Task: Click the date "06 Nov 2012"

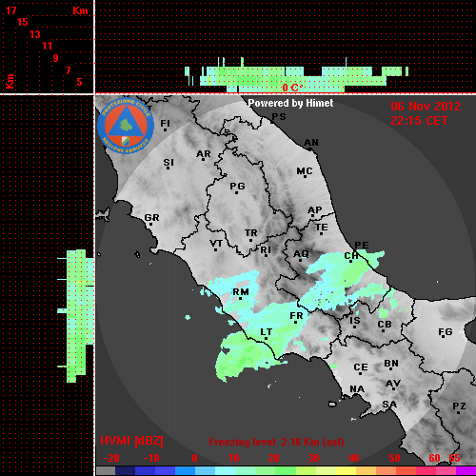Action: [x=426, y=107]
